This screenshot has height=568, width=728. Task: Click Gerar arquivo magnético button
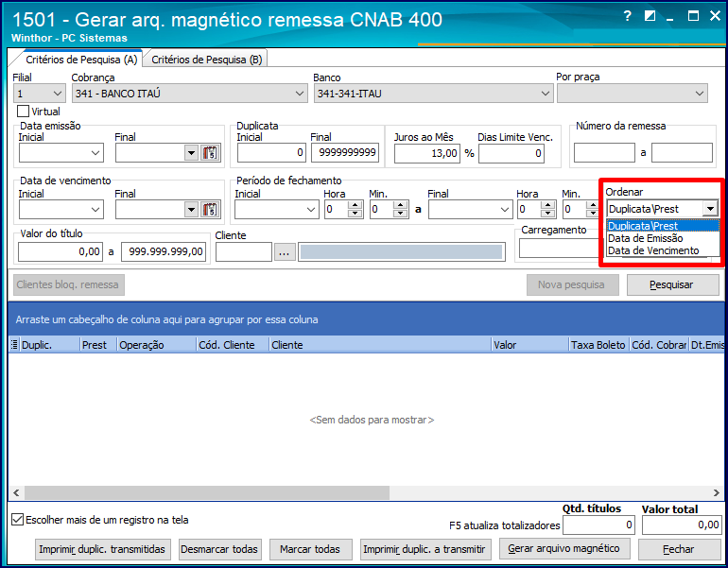click(564, 548)
